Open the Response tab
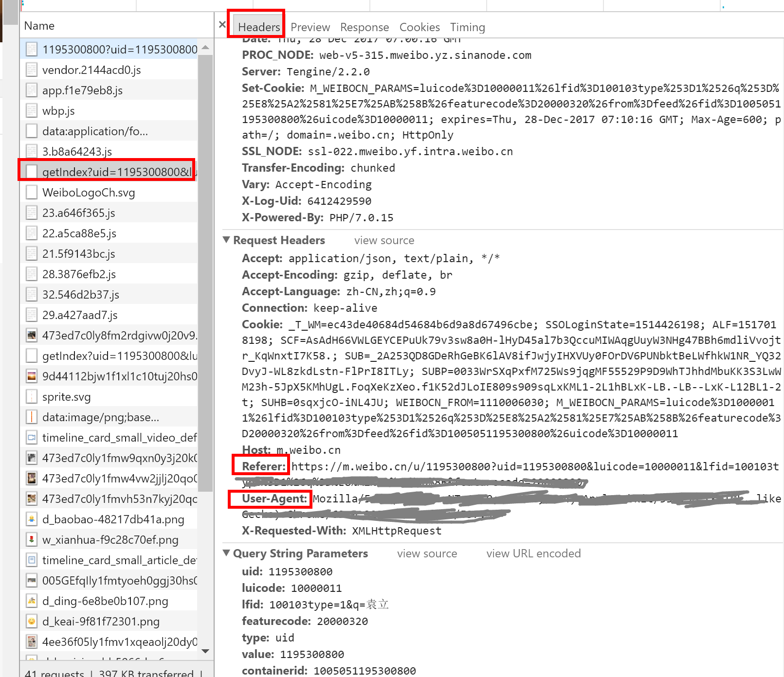The image size is (784, 677). [365, 27]
